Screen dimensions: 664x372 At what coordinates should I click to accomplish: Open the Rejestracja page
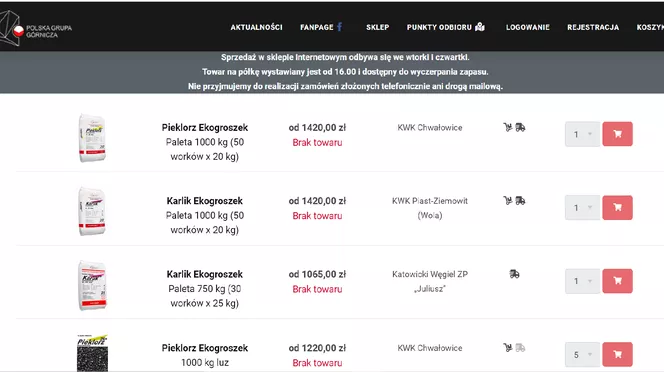593,27
